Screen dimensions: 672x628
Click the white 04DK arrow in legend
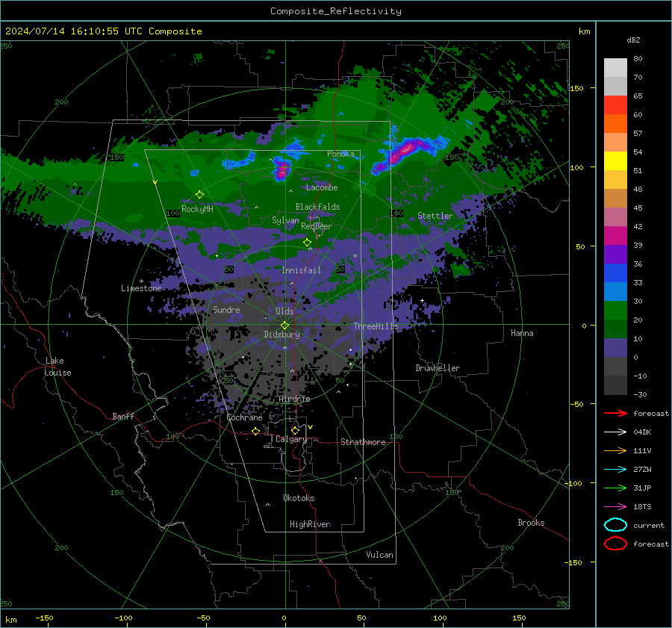615,432
